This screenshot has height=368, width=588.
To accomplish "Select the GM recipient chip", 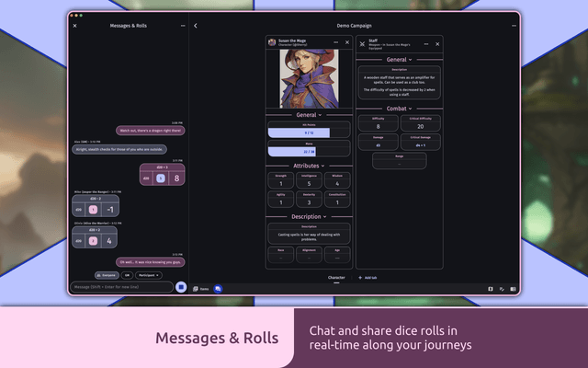I will 127,275.
